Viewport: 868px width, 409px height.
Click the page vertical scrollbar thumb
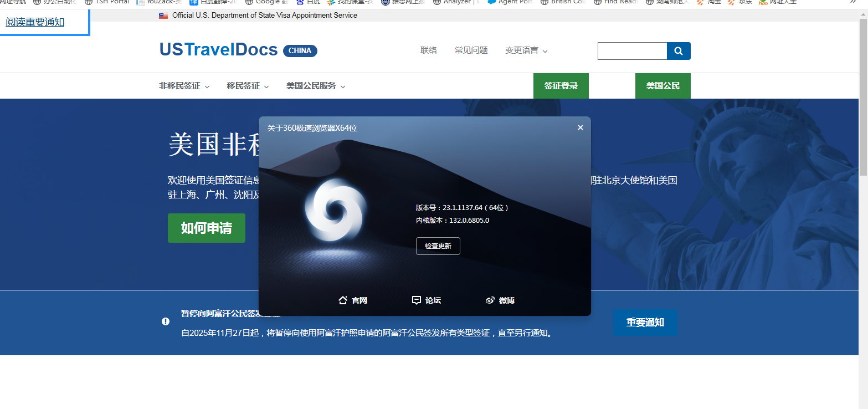(x=863, y=97)
